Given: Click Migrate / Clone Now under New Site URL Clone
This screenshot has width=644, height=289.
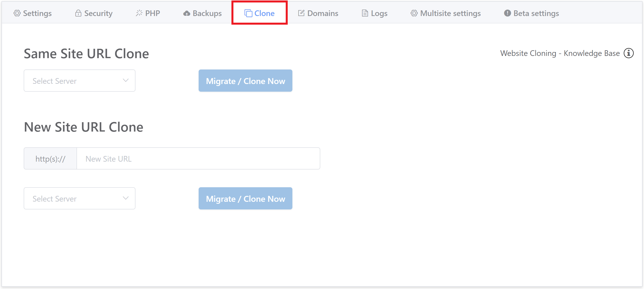Looking at the screenshot, I should click(246, 198).
